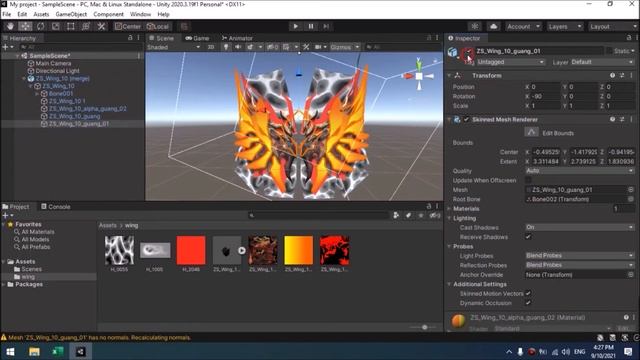The image size is (640, 360).
Task: Toggle Dynamic Occlusion checkbox
Action: click(x=528, y=303)
